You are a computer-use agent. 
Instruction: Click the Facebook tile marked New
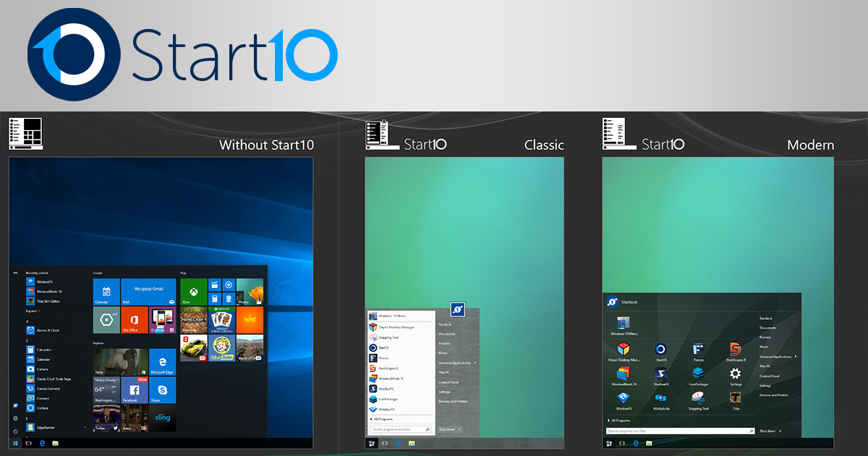(135, 390)
